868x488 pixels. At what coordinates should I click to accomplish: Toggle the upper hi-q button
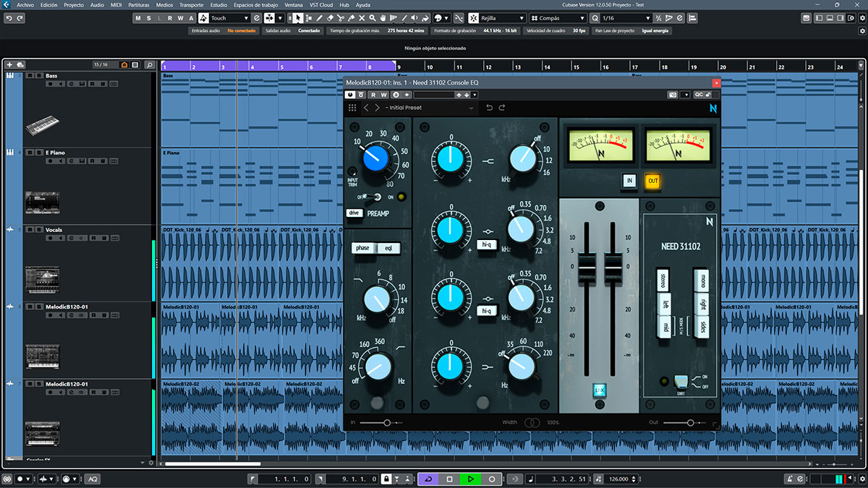click(487, 244)
